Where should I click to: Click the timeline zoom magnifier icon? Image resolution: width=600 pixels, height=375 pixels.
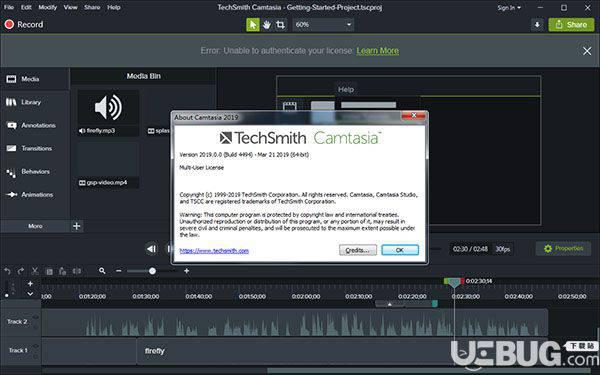(x=102, y=271)
